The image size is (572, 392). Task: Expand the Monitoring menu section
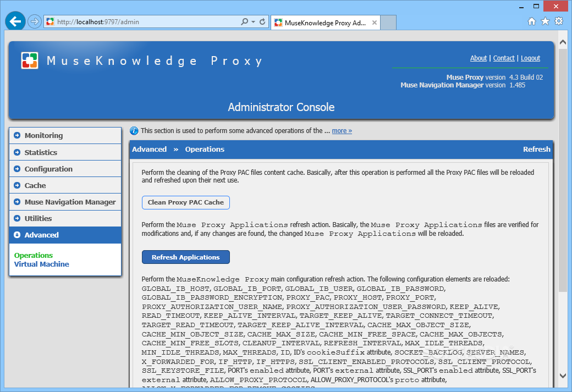click(x=65, y=135)
